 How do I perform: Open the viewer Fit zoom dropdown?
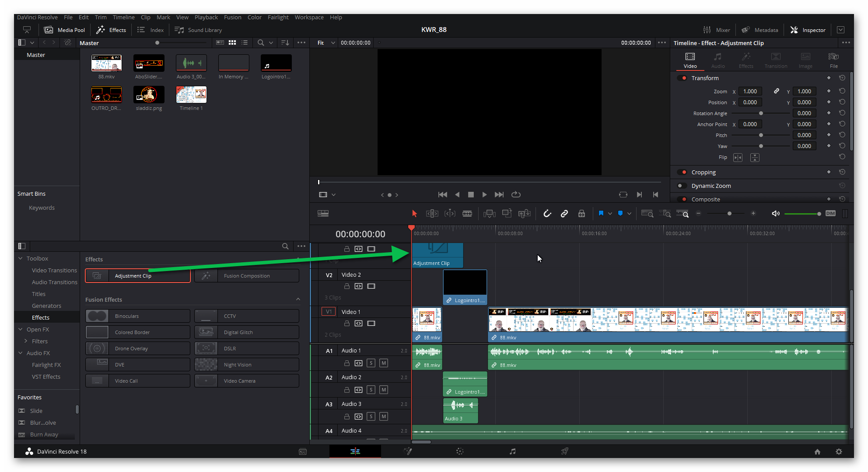pos(326,43)
